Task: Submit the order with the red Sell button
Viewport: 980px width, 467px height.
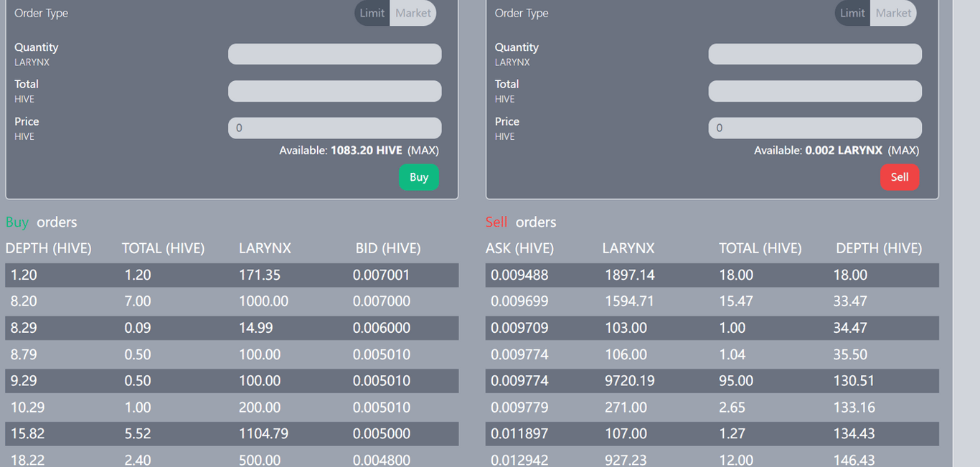Action: tap(900, 177)
